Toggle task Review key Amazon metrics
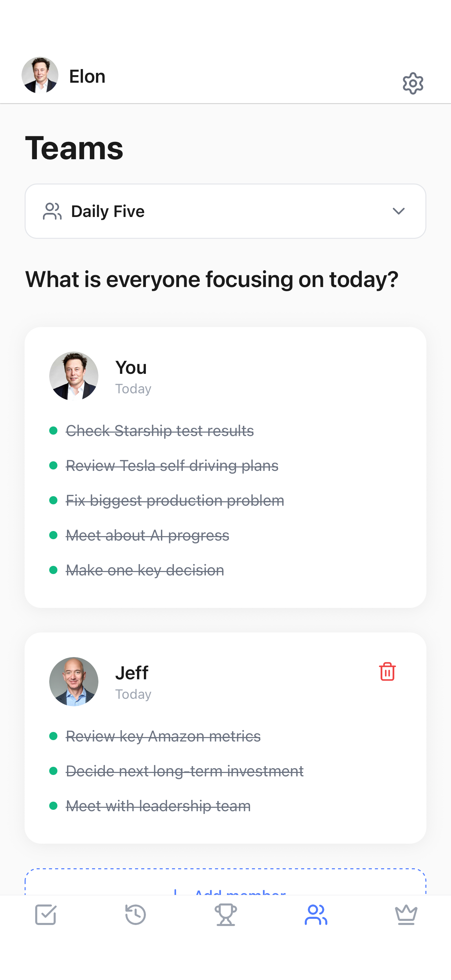The width and height of the screenshot is (451, 980). [x=163, y=736]
